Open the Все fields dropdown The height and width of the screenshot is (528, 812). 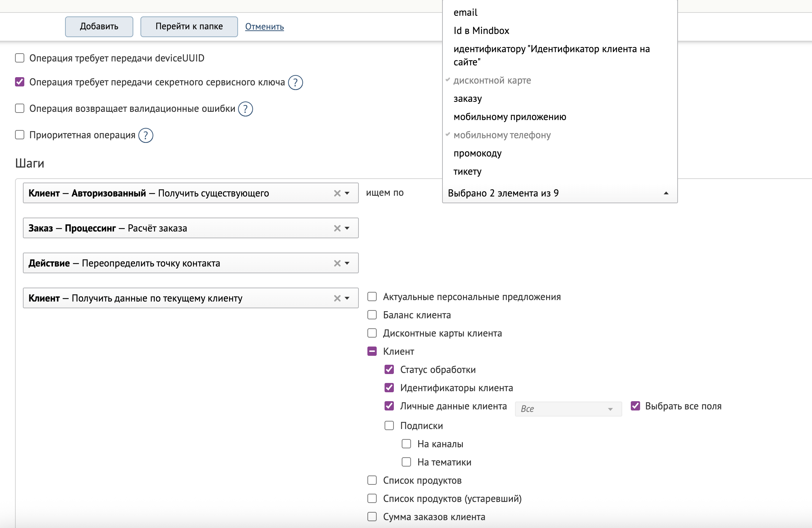click(x=568, y=409)
